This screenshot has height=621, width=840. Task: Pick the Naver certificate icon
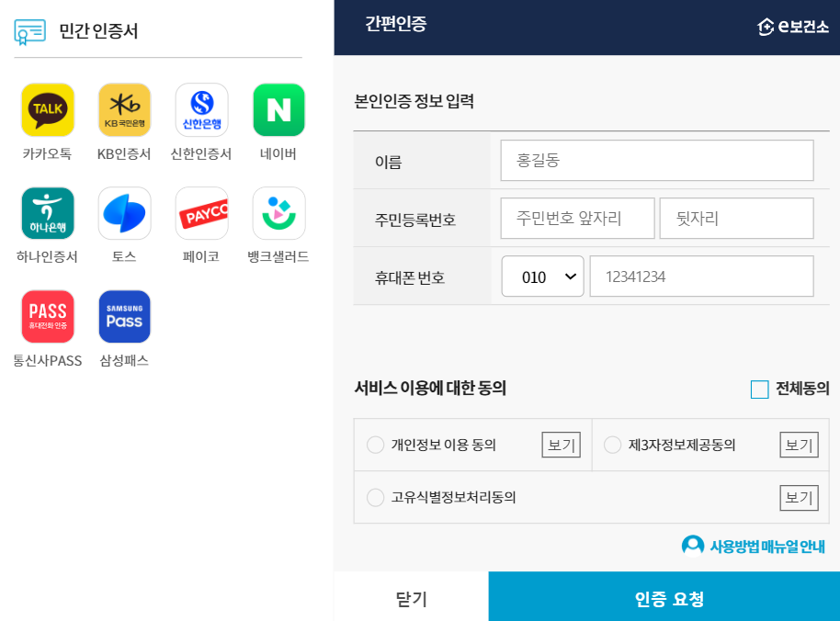(278, 109)
